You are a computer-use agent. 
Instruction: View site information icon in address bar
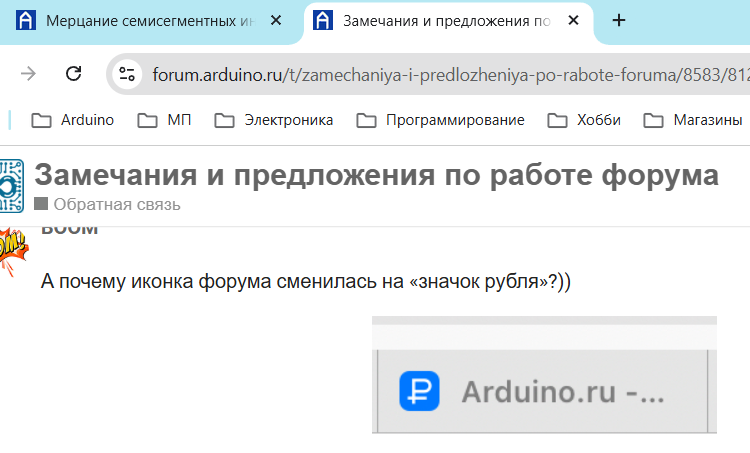127,74
